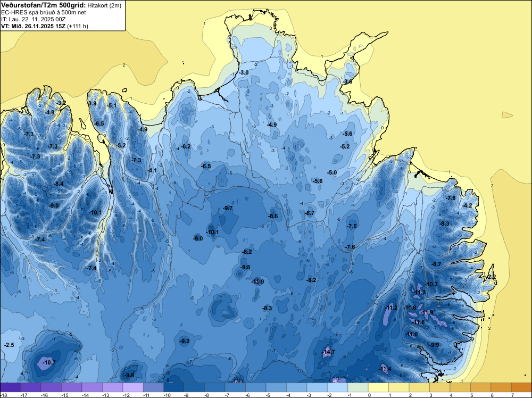Screen dimensions: 532x398
Task: Click the -10 color swatch in the legend
Action: [x=174, y=387]
